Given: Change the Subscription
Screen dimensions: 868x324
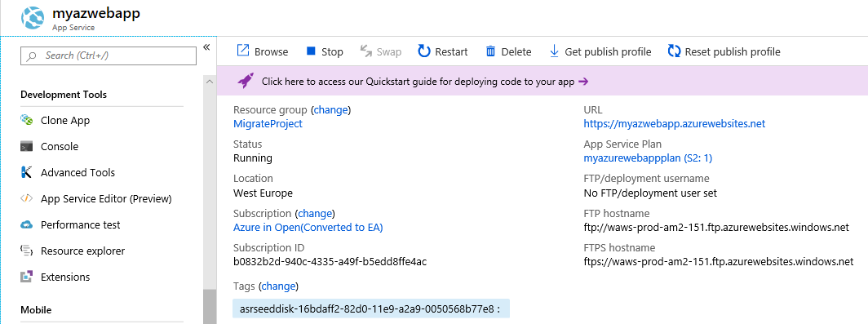Looking at the screenshot, I should coord(315,213).
